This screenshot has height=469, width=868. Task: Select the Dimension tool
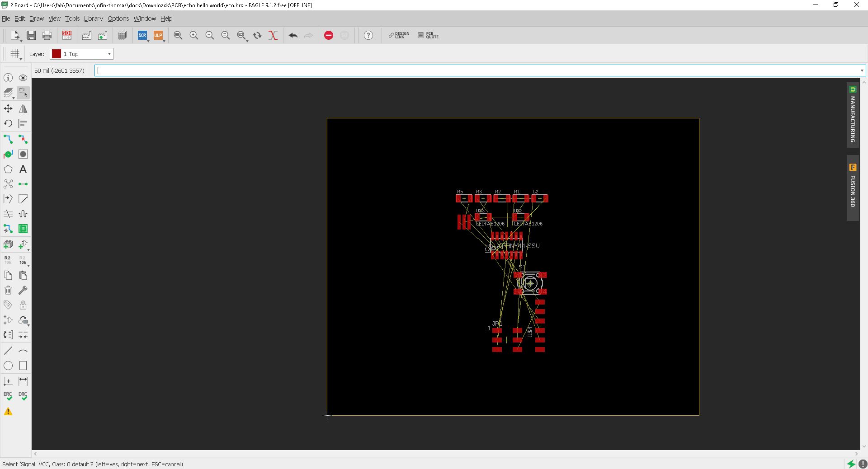(x=23, y=381)
